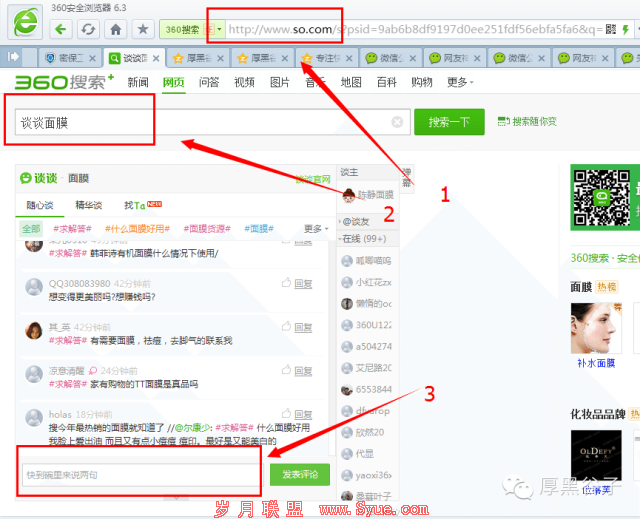640x519 pixels.
Task: Select online user 小红花zx
Action: coord(367,282)
